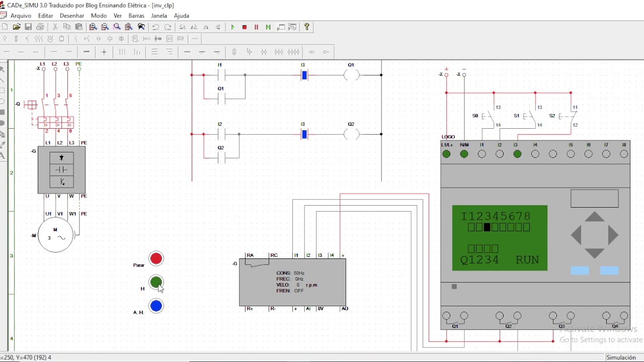This screenshot has width=644, height=362.
Task: Toggle the S1 pushbutton switch
Action: [528, 117]
